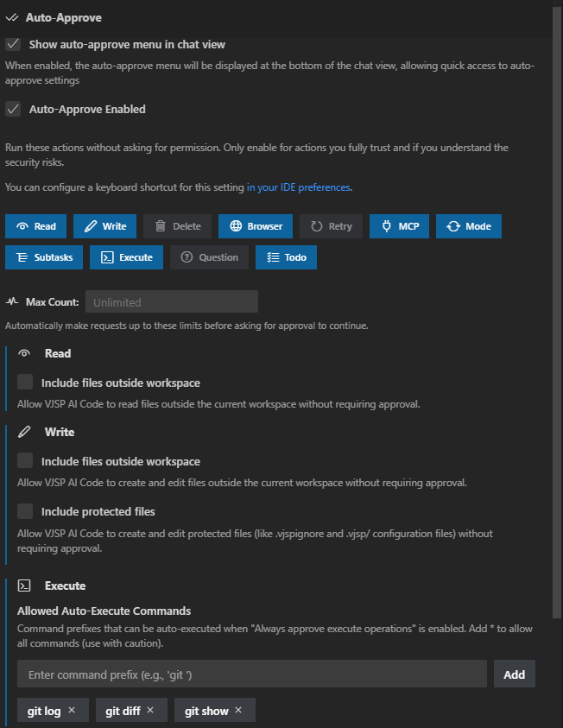Uncheck Show auto-approve menu in chat view

(x=13, y=44)
